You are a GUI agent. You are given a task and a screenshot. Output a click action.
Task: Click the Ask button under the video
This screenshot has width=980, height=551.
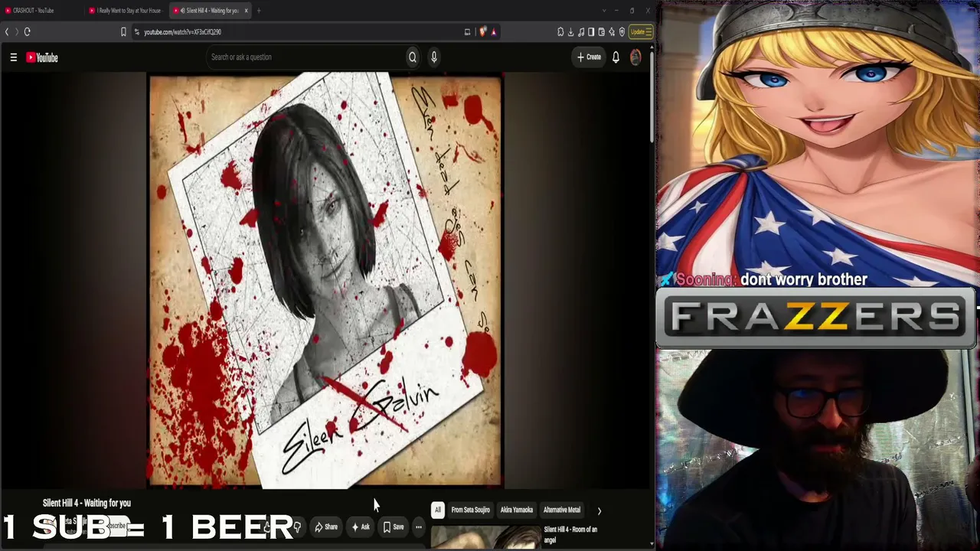361,527
